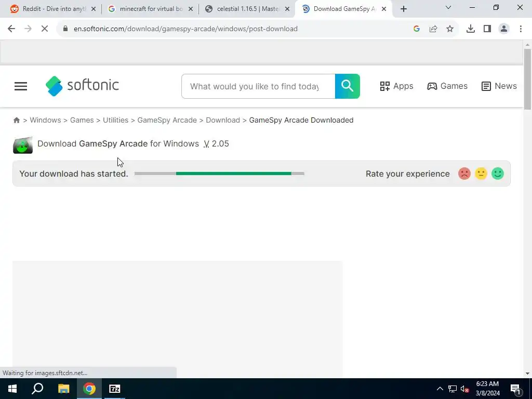Click the network tray icon
This screenshot has height=399, width=532.
[x=453, y=389]
